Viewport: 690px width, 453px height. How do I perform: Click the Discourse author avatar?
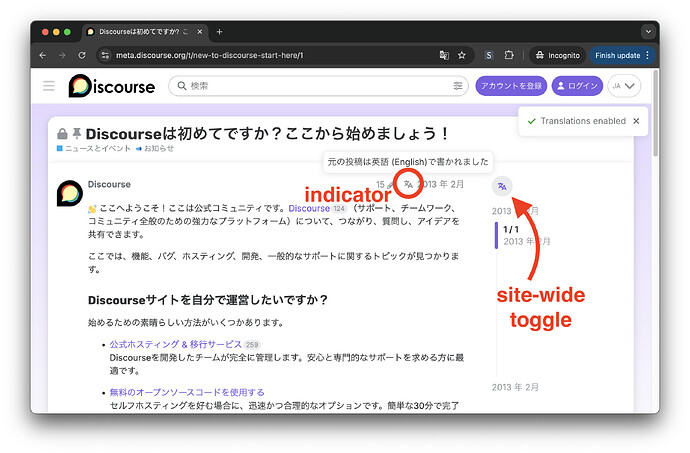[x=70, y=193]
